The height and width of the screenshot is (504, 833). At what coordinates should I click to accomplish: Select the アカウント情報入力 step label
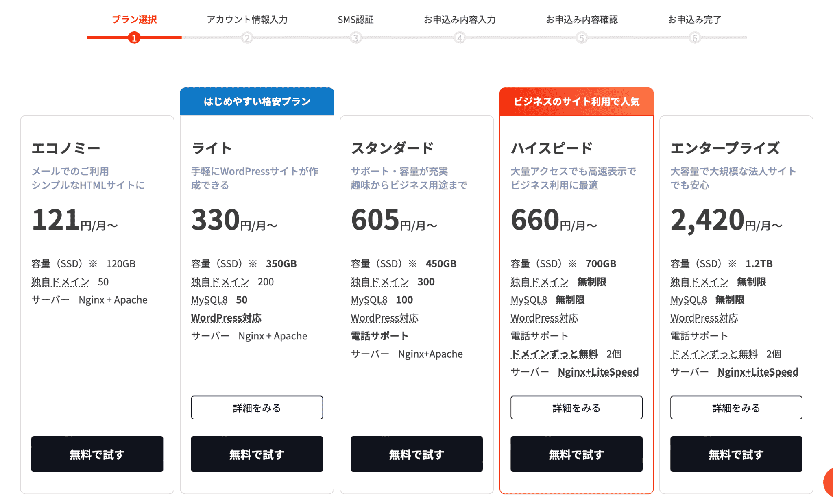coord(247,20)
